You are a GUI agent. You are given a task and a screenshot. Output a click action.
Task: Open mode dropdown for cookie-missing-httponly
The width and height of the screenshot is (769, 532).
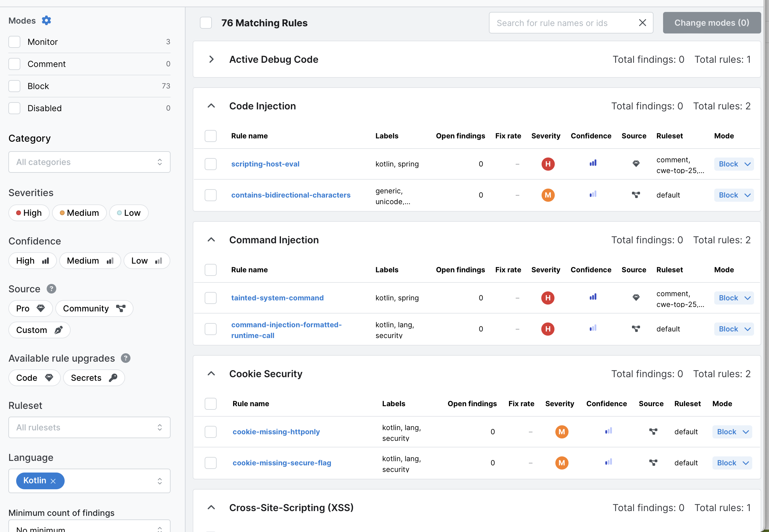(x=732, y=432)
